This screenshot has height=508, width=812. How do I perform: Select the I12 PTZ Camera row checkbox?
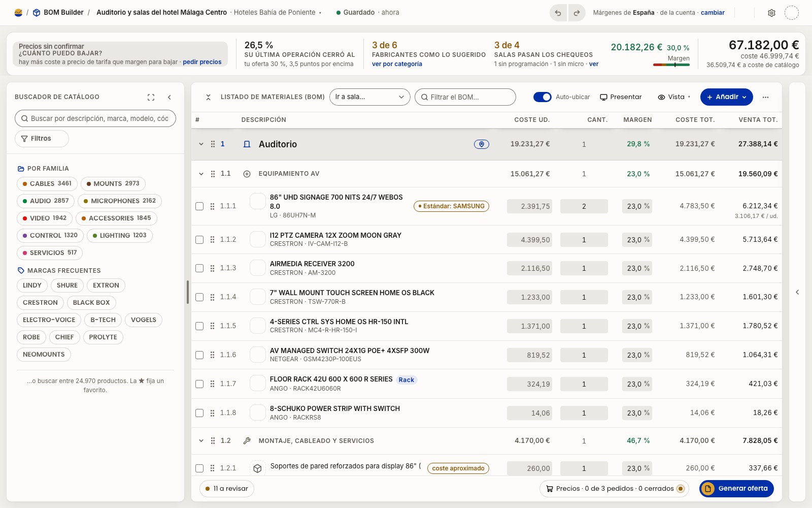pos(199,240)
